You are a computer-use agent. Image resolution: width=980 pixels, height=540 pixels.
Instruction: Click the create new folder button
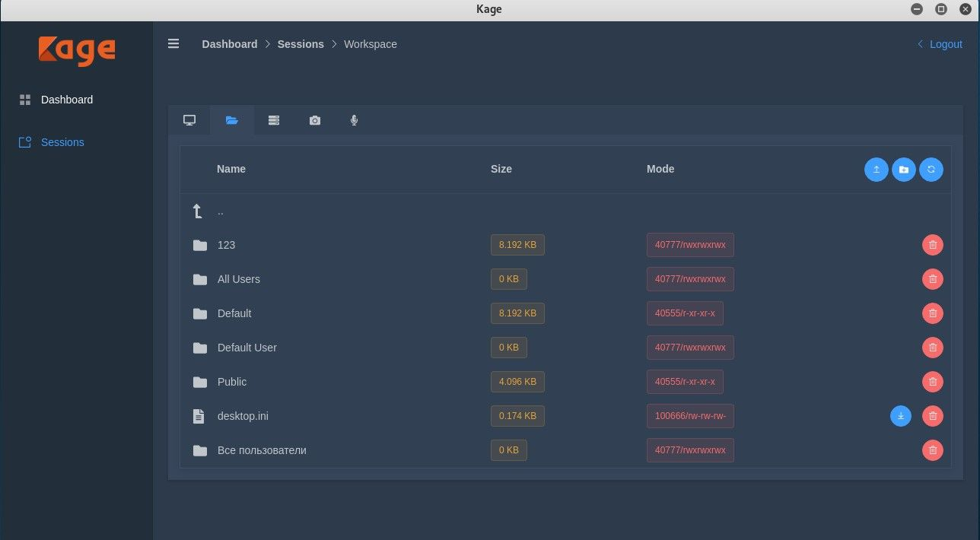[904, 170]
